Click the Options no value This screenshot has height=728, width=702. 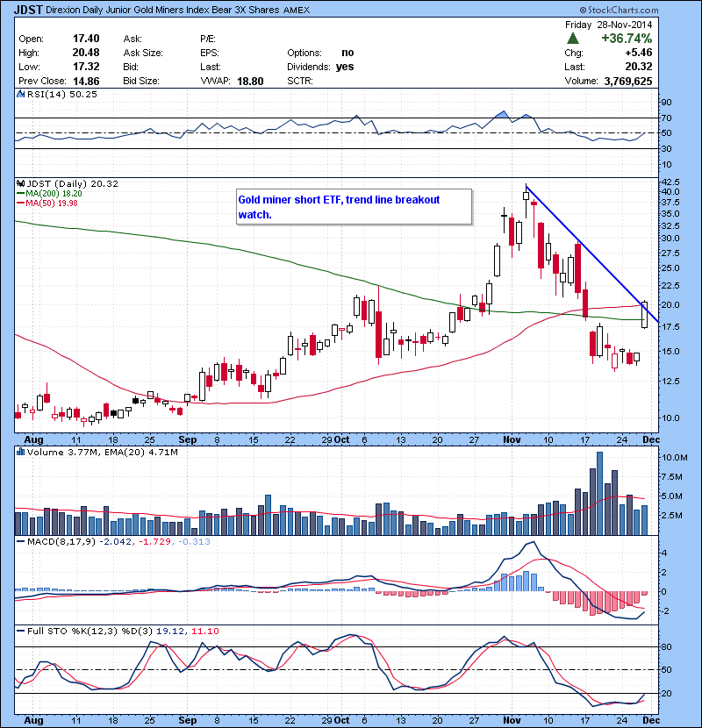347,53
